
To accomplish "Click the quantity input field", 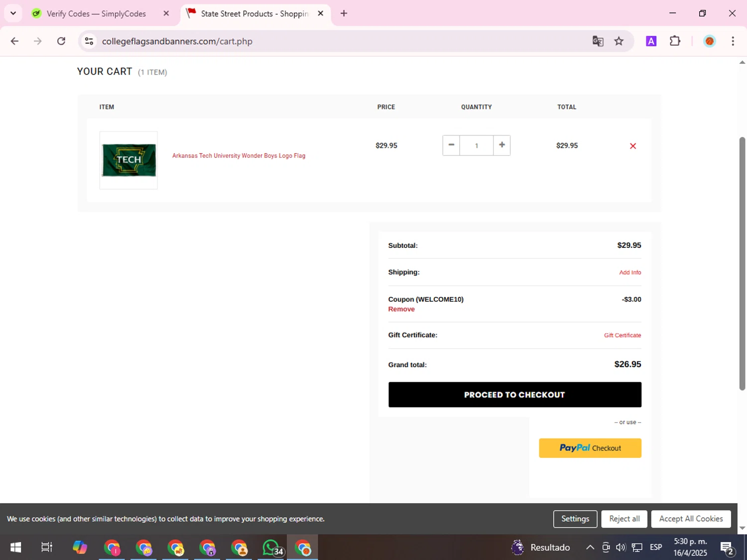I will pyautogui.click(x=477, y=145).
